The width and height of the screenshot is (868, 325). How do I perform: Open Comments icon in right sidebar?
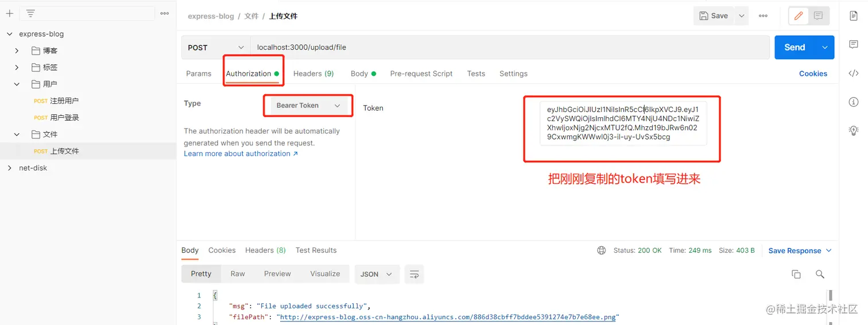click(x=854, y=44)
